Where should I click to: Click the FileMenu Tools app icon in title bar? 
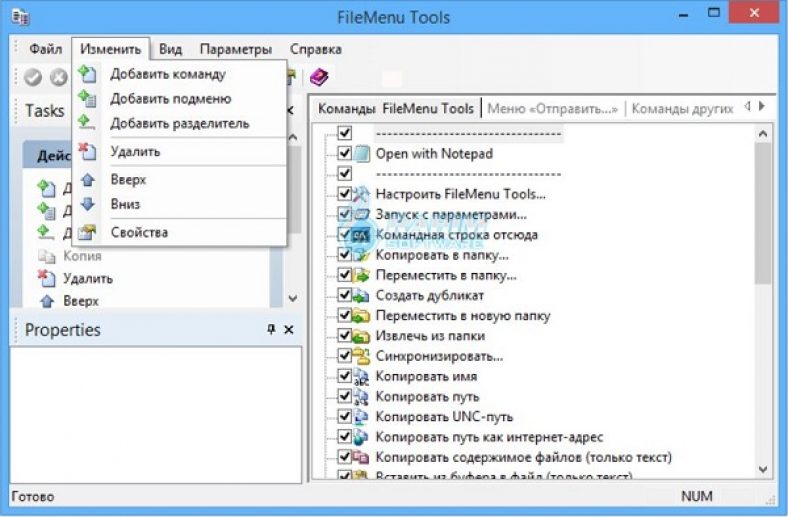[x=21, y=17]
